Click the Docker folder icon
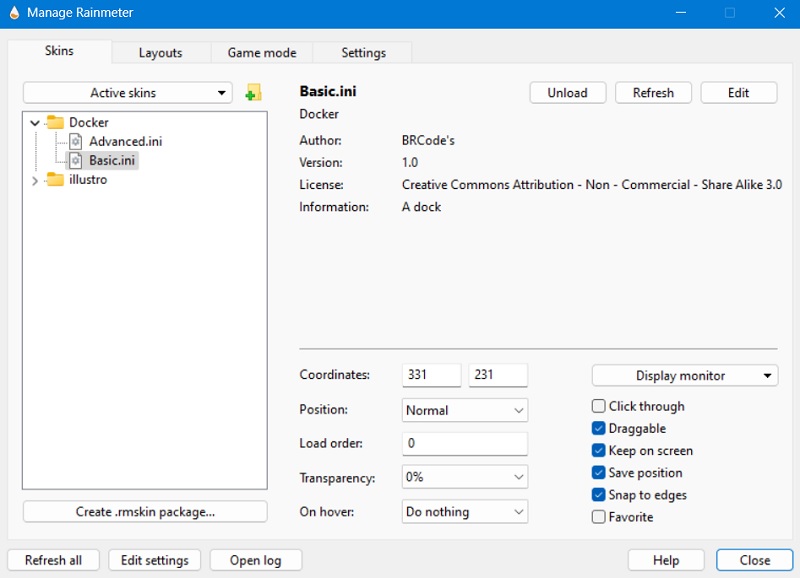Screen dimensions: 800x578 (55, 122)
